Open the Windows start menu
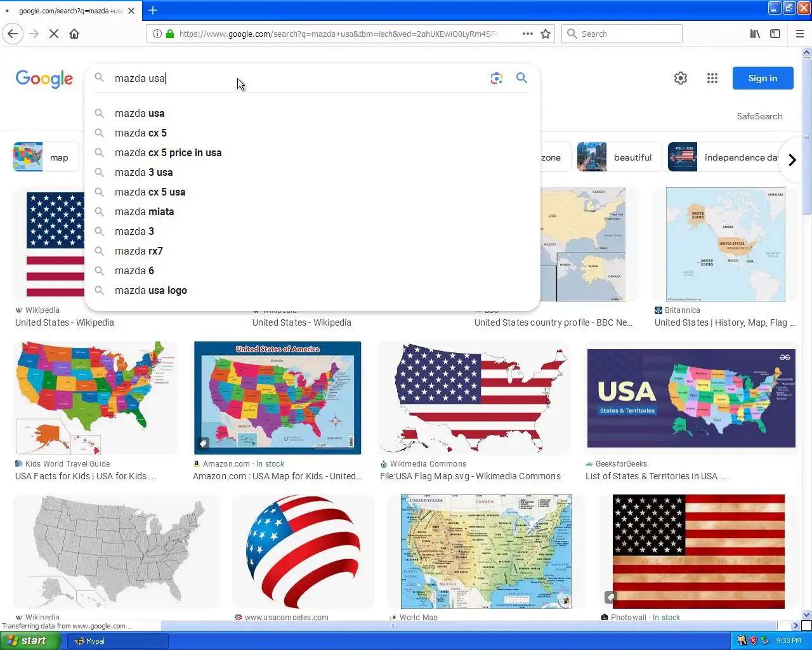The image size is (812, 650). [30, 640]
